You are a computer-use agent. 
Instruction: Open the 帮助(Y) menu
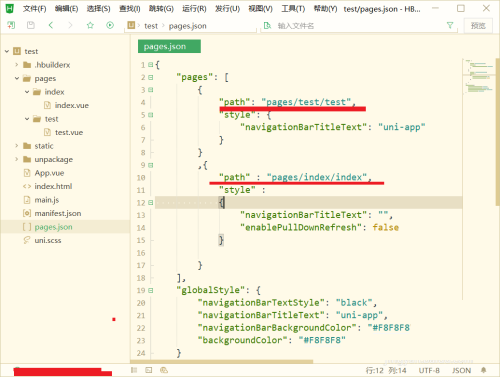point(325,9)
